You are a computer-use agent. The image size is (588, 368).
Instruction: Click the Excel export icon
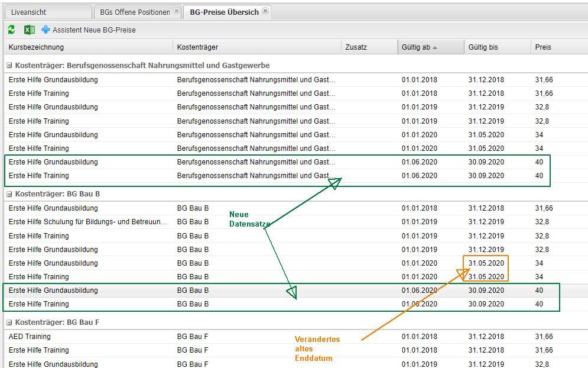click(29, 30)
